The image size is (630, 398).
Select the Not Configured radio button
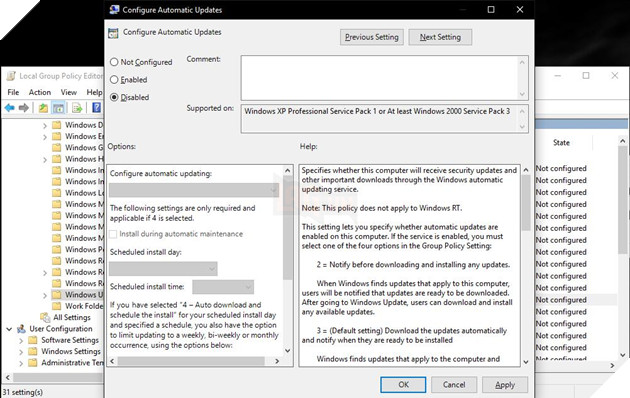point(114,62)
